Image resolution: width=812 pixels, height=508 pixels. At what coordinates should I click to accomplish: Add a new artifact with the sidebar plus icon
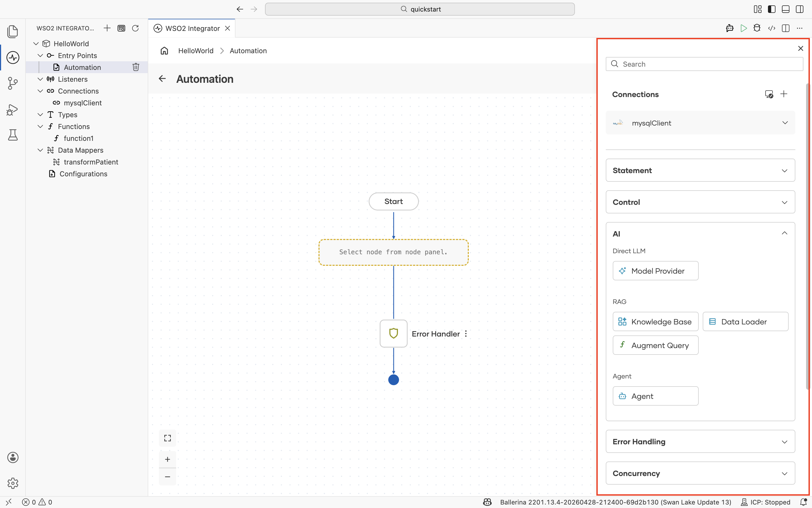(107, 28)
